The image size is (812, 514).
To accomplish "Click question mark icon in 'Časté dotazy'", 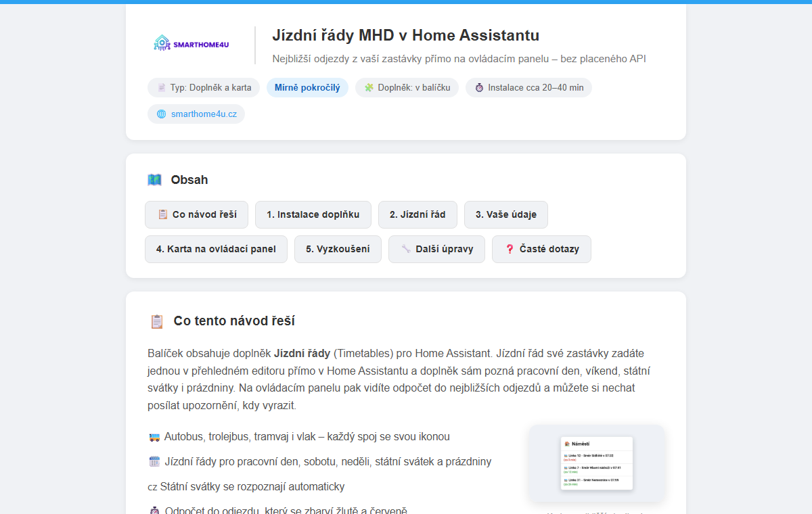I will (x=510, y=249).
